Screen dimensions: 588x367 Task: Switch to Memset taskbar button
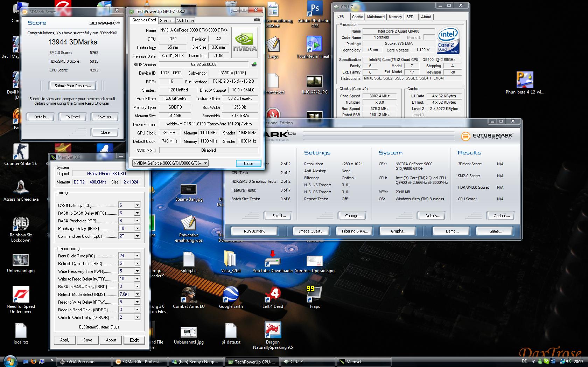[x=364, y=362]
